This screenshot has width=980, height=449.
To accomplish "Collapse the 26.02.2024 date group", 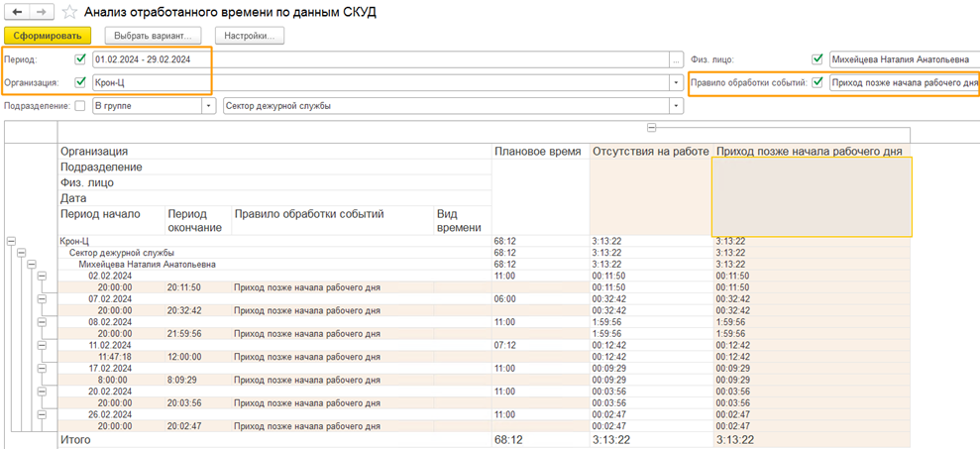I will click(x=42, y=414).
